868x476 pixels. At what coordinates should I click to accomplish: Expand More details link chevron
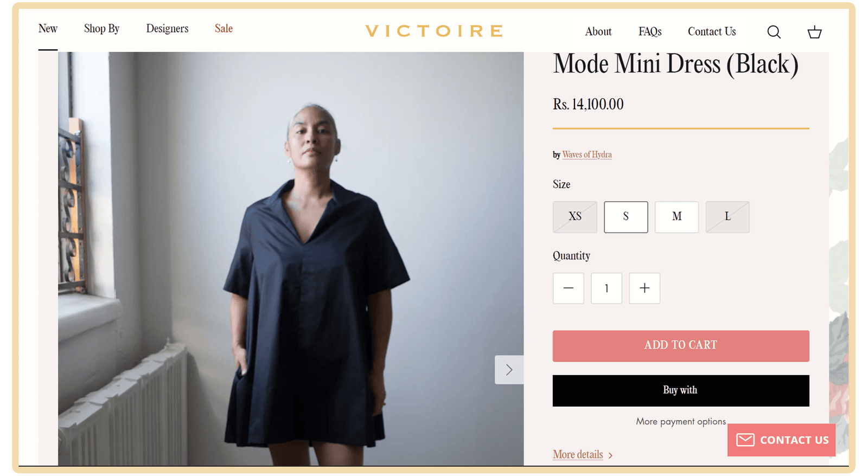tap(610, 455)
